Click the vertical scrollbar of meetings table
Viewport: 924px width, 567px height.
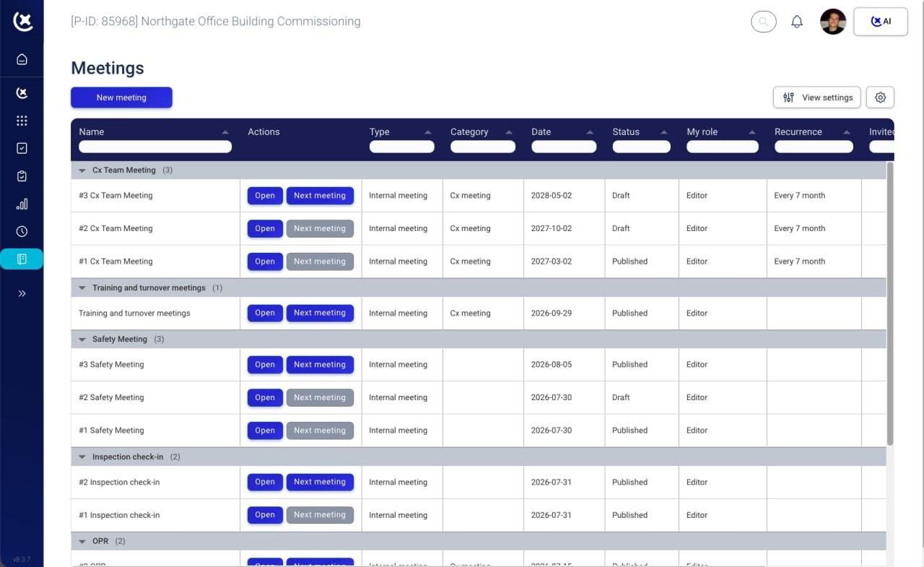pos(890,303)
